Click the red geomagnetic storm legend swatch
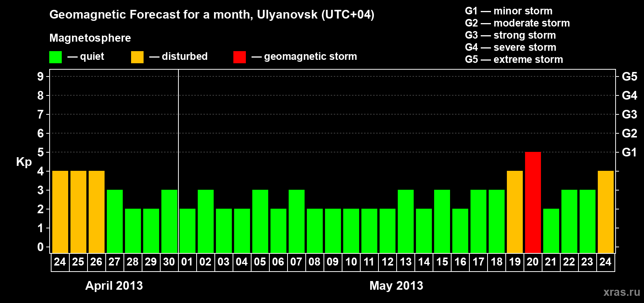Image resolution: width=644 pixels, height=303 pixels. pos(239,57)
